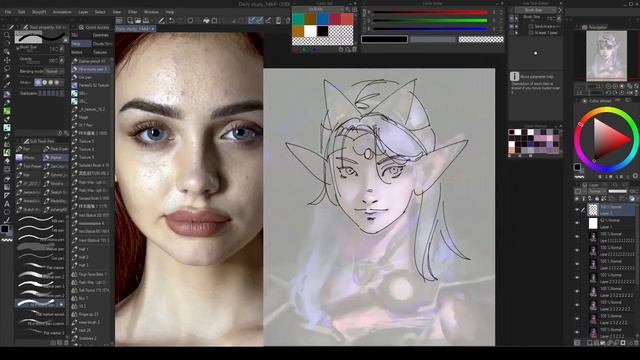Select the Balloon tool

point(7,212)
